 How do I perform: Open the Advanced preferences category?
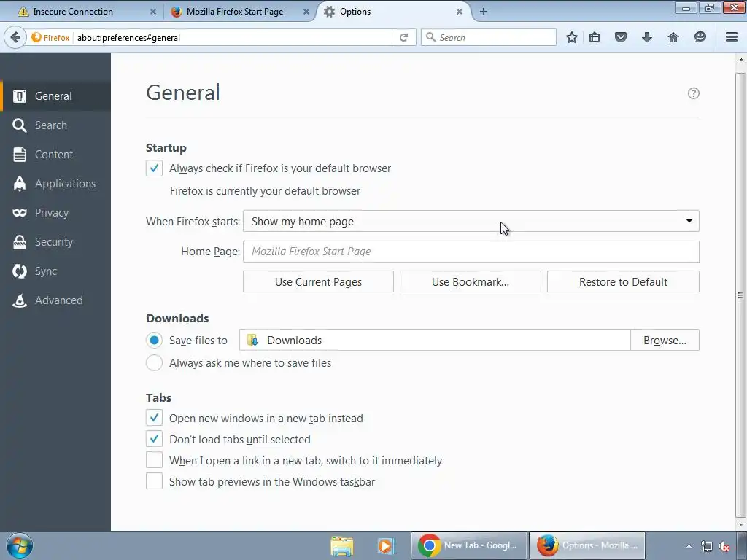coord(55,300)
